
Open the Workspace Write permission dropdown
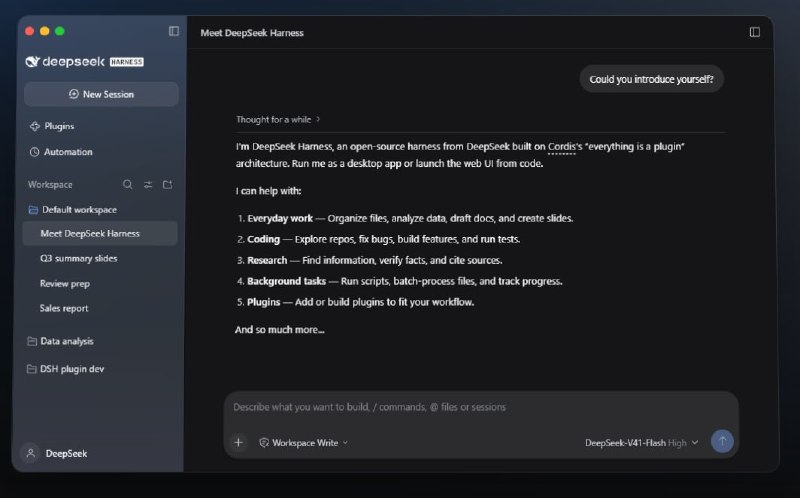[304, 443]
